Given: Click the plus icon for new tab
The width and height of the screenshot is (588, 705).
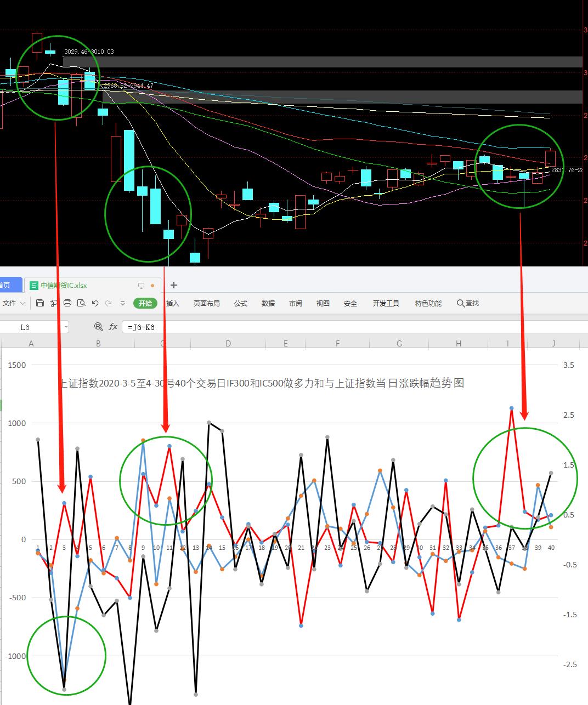Looking at the screenshot, I should [x=174, y=285].
